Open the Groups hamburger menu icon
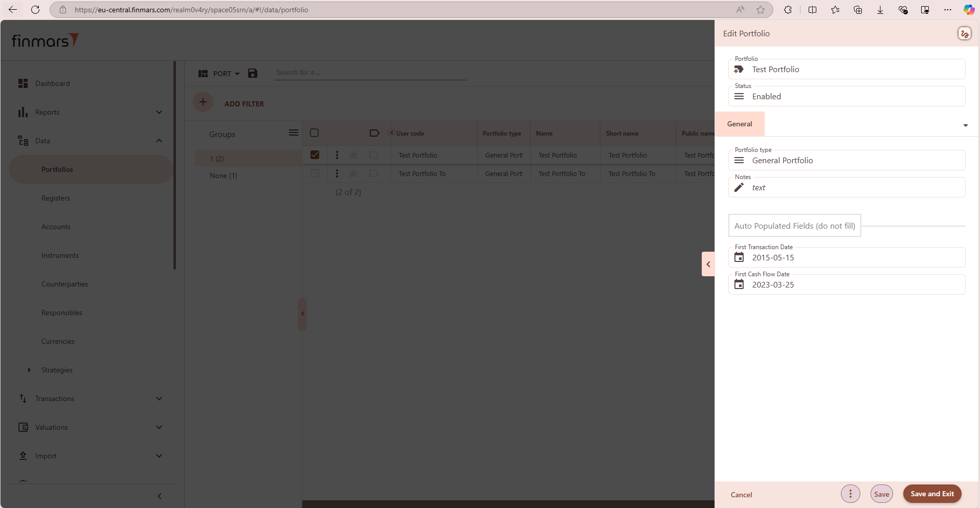Viewport: 980px width, 508px height. coord(293,133)
